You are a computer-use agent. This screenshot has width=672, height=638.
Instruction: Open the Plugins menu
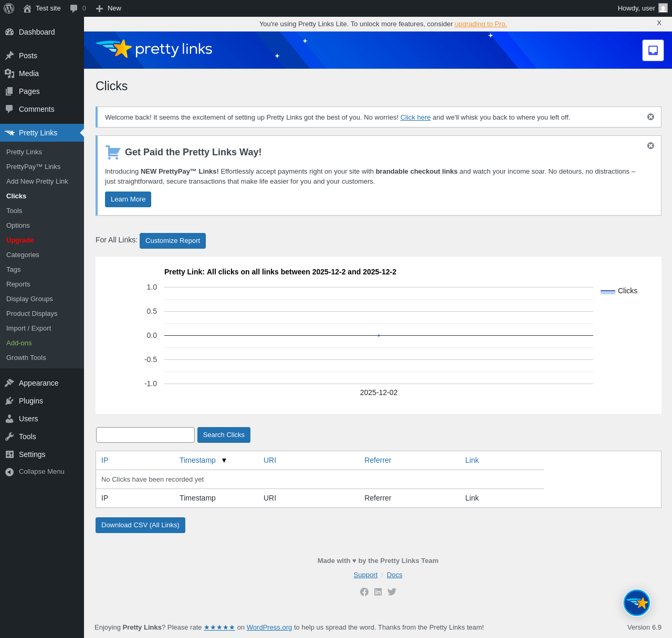pos(42,401)
